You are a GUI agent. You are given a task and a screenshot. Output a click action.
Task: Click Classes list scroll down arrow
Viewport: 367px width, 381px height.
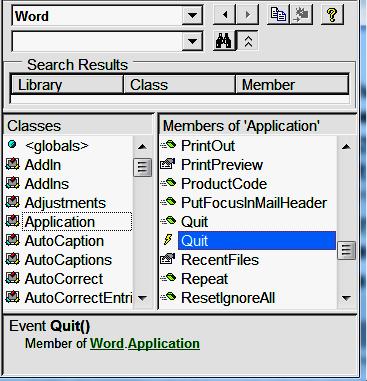142,298
